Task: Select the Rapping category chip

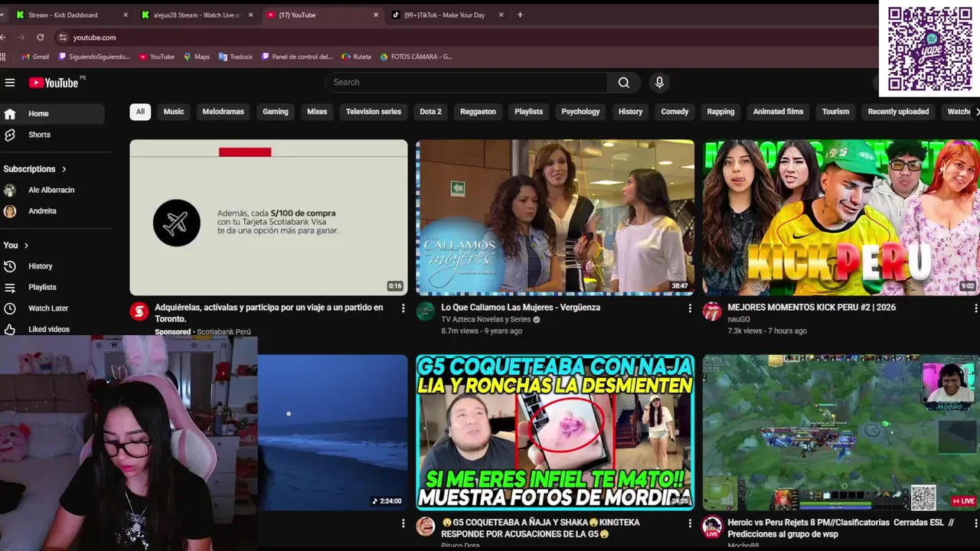Action: 720,112
